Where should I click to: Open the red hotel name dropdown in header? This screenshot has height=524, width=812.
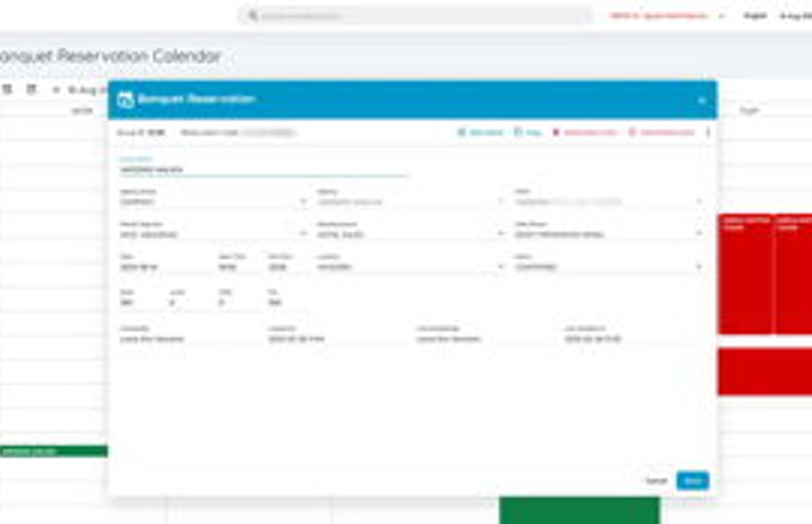(x=666, y=16)
